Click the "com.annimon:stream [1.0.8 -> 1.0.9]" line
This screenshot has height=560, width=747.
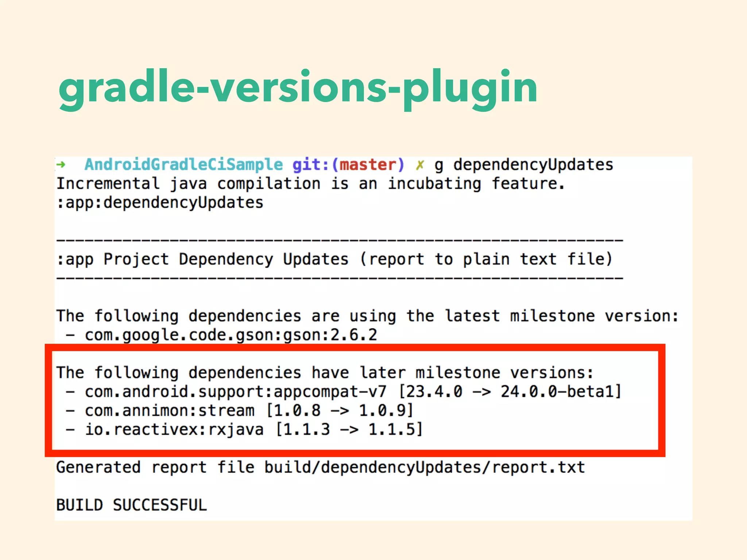tap(240, 411)
